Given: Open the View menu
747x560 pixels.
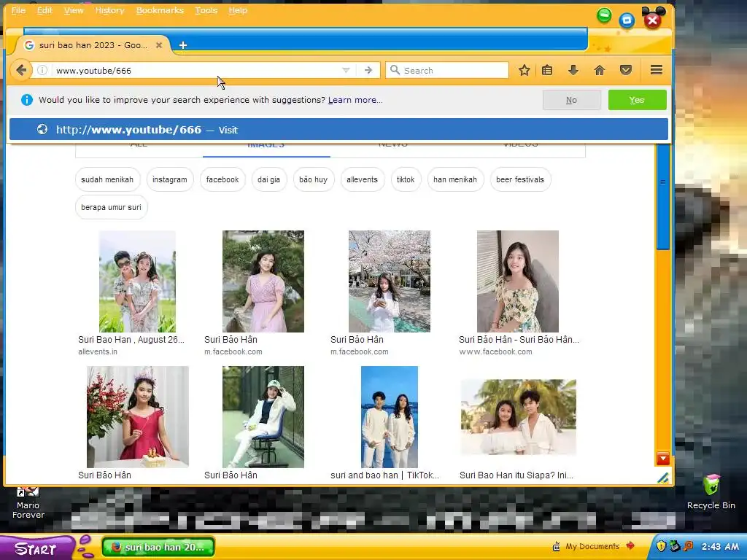Looking at the screenshot, I should tap(74, 10).
